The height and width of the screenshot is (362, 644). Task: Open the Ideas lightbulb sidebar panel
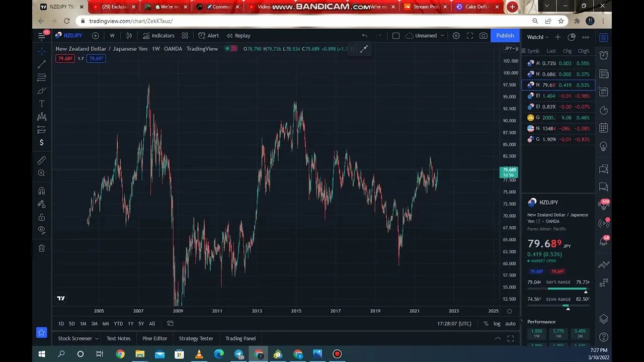tap(604, 146)
